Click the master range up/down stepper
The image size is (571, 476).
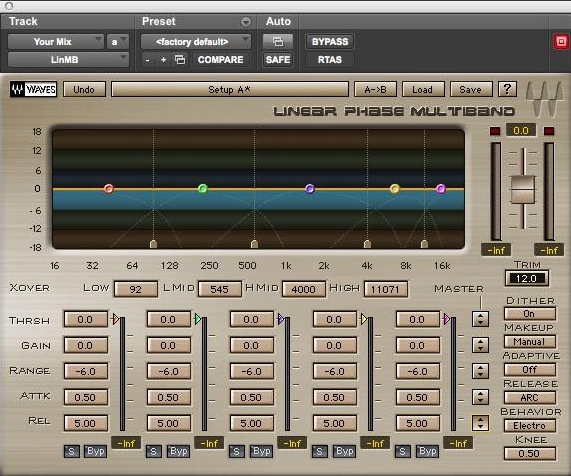tap(480, 371)
